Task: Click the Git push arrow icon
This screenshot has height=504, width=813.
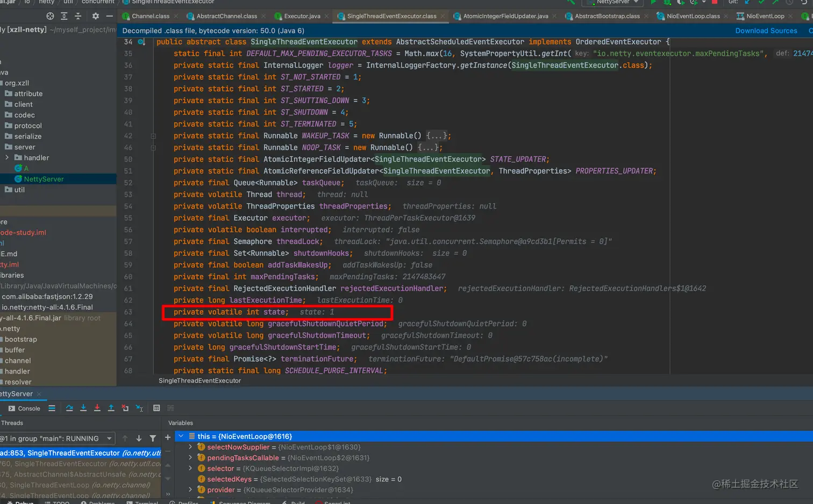Action: tap(775, 2)
